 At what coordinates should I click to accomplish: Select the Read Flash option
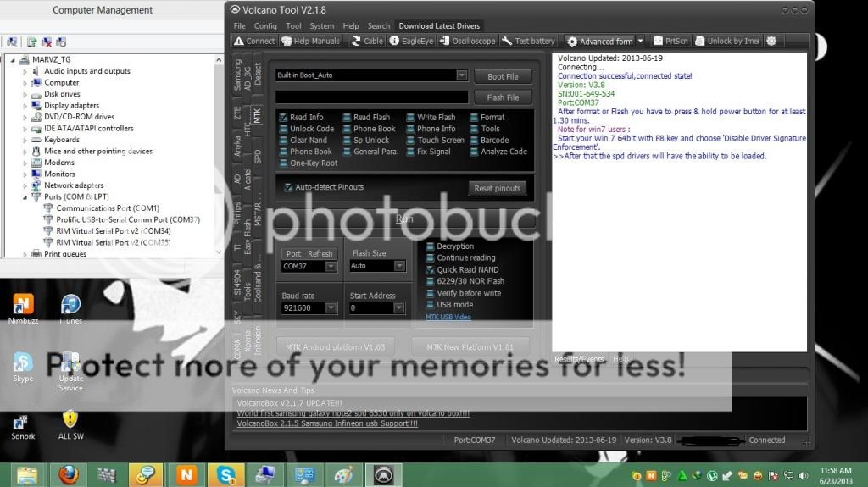366,118
